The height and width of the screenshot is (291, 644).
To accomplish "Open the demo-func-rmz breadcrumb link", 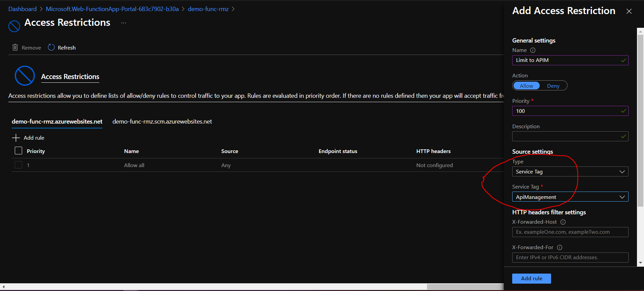I will pos(208,9).
